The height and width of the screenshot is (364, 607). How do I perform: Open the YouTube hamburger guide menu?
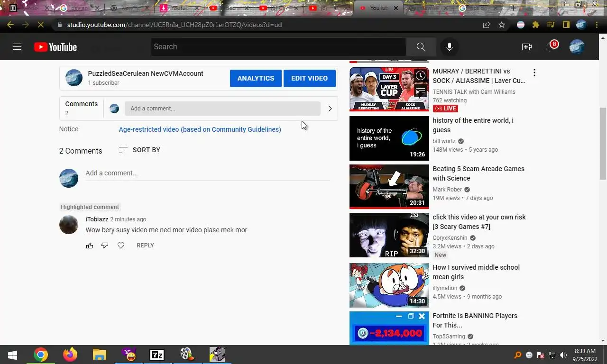pos(17,47)
